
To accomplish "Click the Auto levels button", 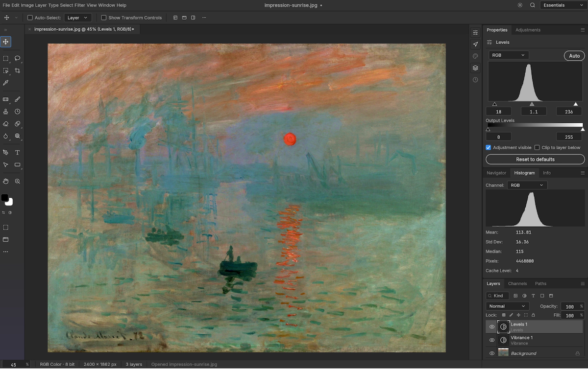I will tap(574, 56).
